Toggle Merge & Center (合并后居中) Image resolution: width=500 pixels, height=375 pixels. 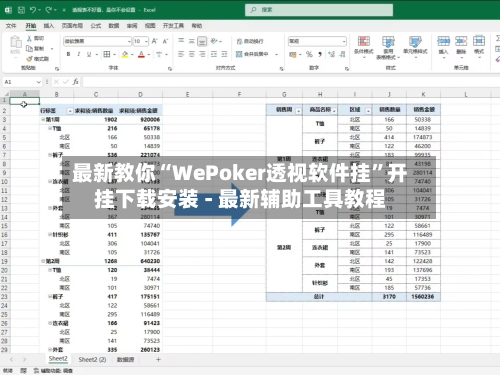pyautogui.click(x=252, y=54)
